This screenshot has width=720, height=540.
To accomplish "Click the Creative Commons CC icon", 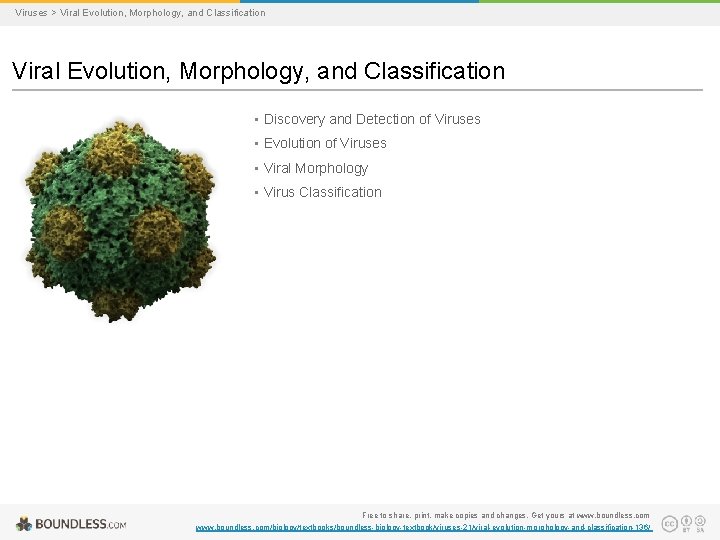I will pyautogui.click(x=669, y=523).
